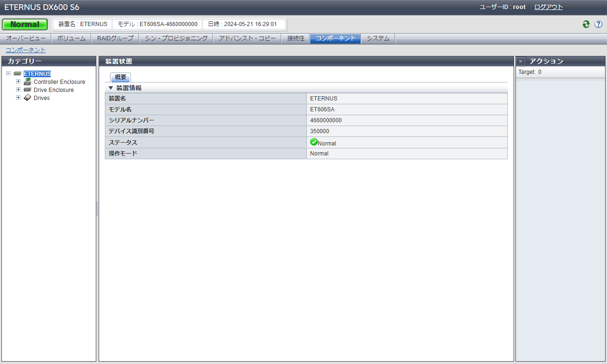
Task: Collapse the 装置情報 section triangle
Action: pyautogui.click(x=111, y=88)
